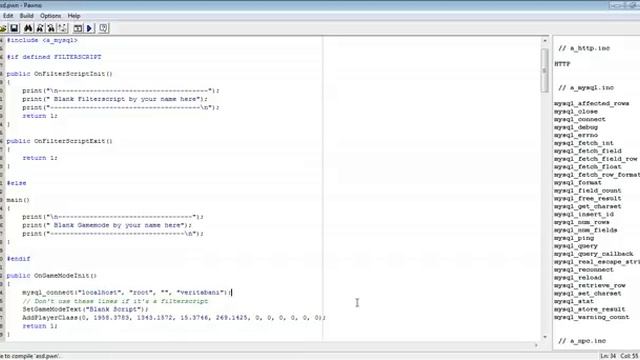Select mysql_query_callback in the function list
This screenshot has height=360, width=640.
(593, 254)
